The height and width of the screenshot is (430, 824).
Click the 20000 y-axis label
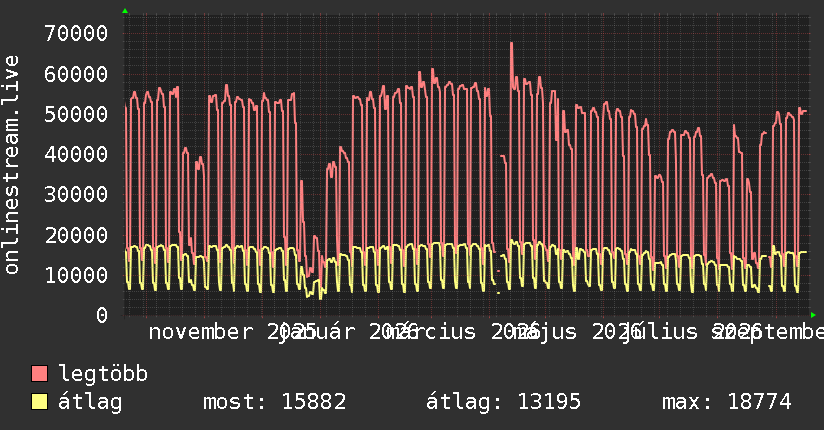click(76, 235)
